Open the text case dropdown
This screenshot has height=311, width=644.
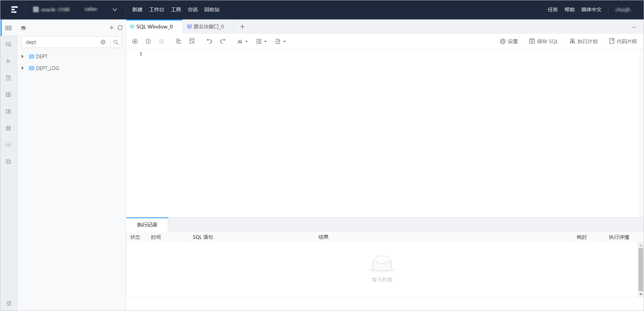(x=242, y=42)
